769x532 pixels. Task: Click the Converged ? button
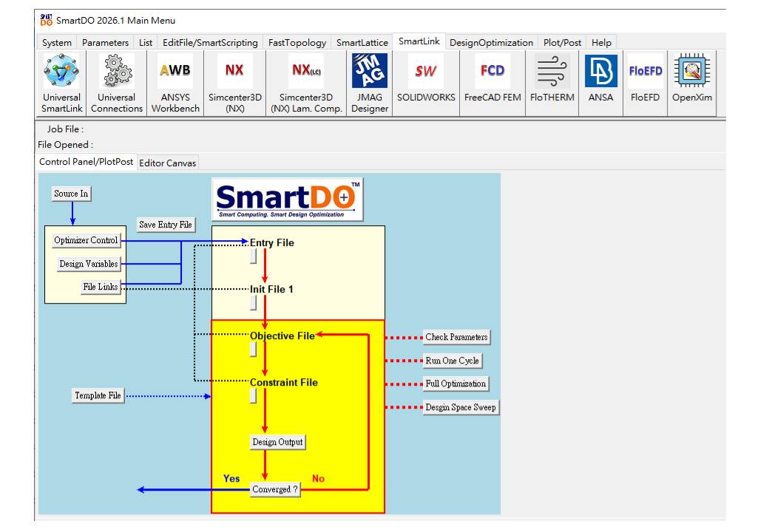275,489
